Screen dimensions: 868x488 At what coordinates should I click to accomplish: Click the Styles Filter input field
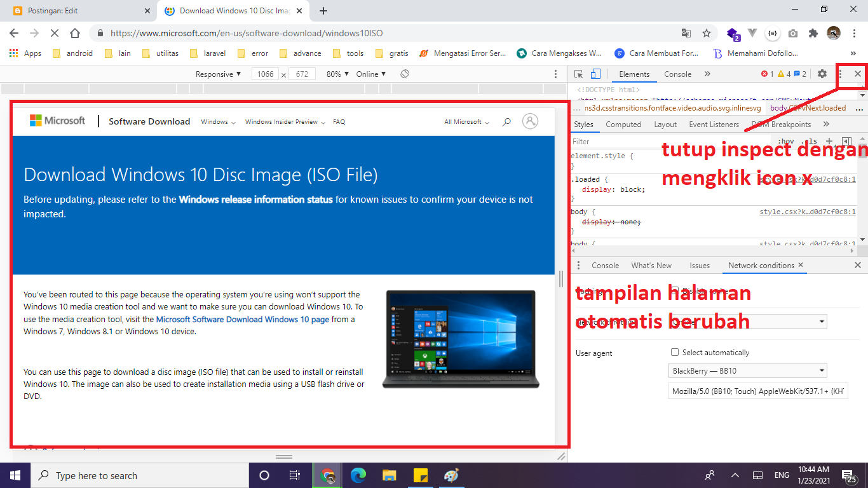tap(670, 141)
